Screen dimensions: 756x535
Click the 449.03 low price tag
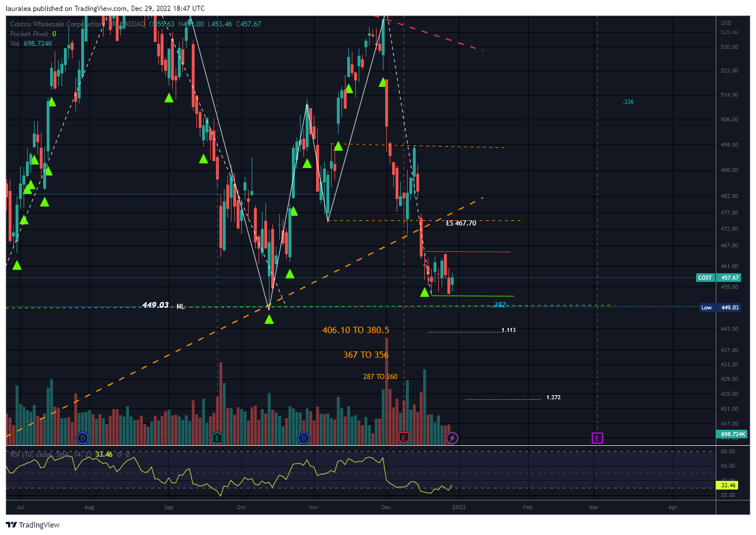coord(730,307)
